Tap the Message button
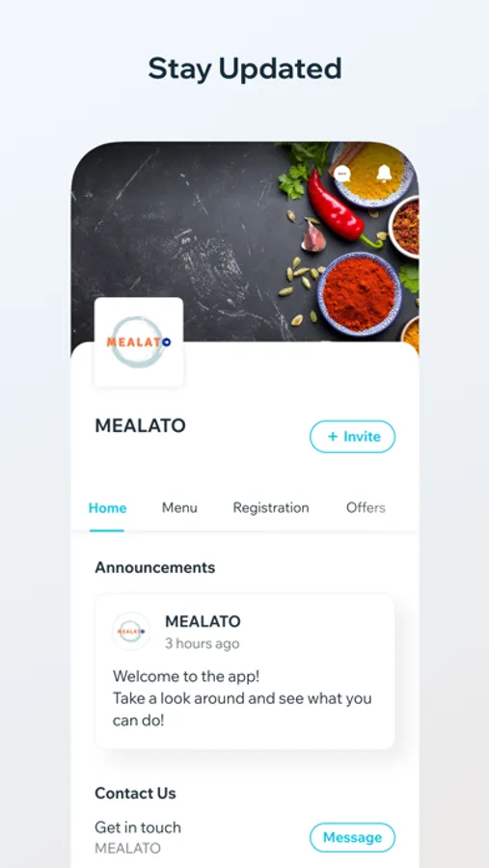This screenshot has height=868, width=489. pyautogui.click(x=352, y=837)
